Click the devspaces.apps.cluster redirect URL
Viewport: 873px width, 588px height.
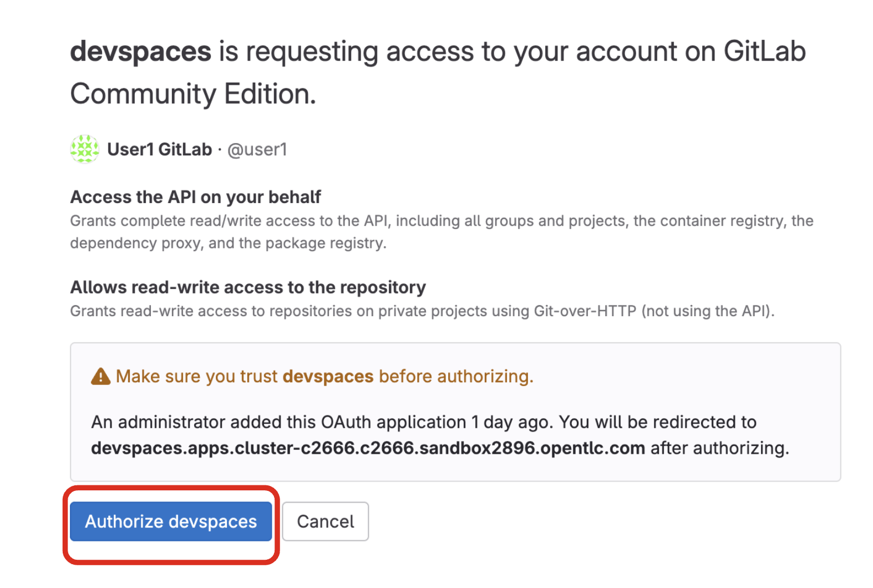368,448
